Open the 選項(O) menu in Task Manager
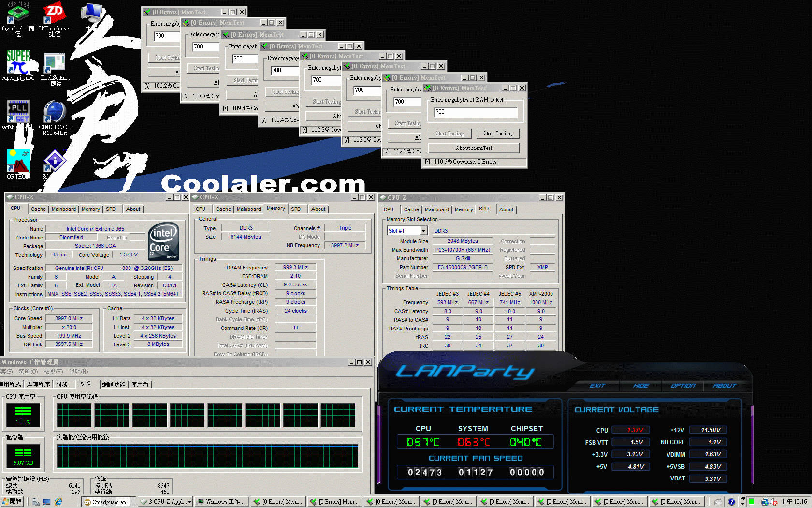This screenshot has width=812, height=508. (28, 372)
